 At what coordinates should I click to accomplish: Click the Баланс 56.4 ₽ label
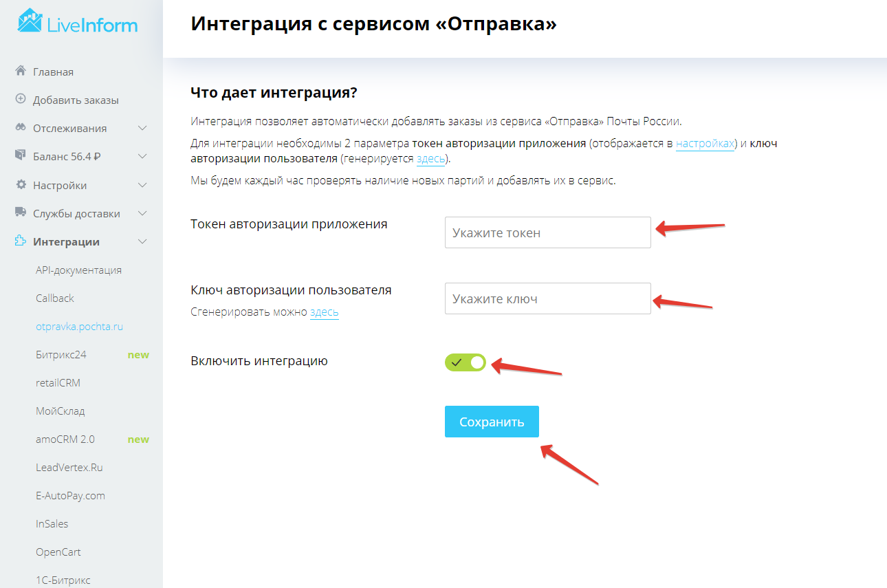[67, 156]
